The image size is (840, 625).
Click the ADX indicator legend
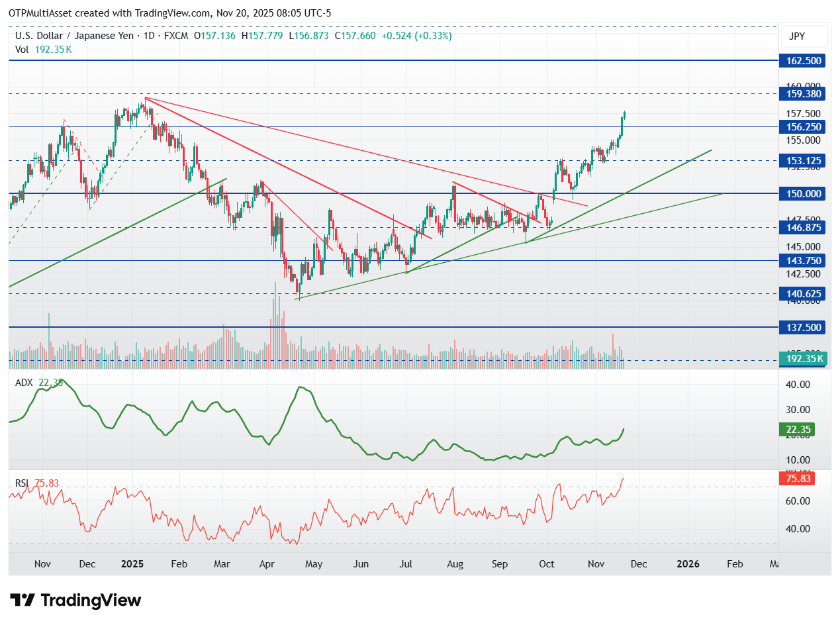tap(39, 382)
